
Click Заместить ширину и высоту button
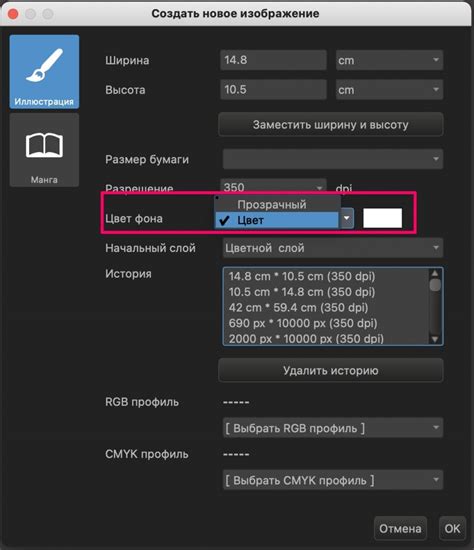[x=331, y=125]
